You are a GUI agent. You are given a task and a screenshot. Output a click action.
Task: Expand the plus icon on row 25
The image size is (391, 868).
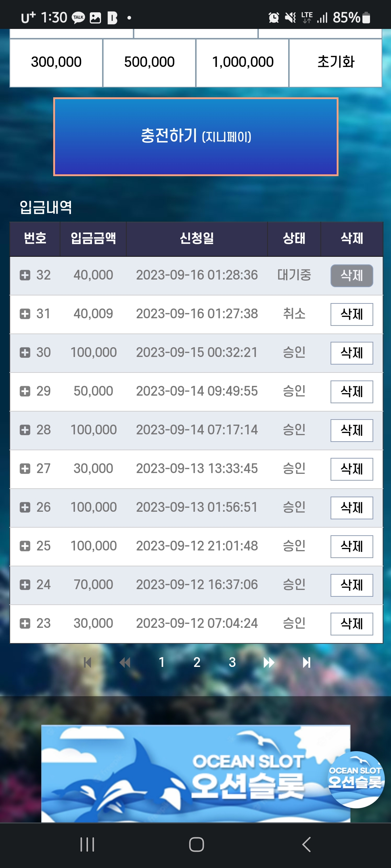click(25, 546)
